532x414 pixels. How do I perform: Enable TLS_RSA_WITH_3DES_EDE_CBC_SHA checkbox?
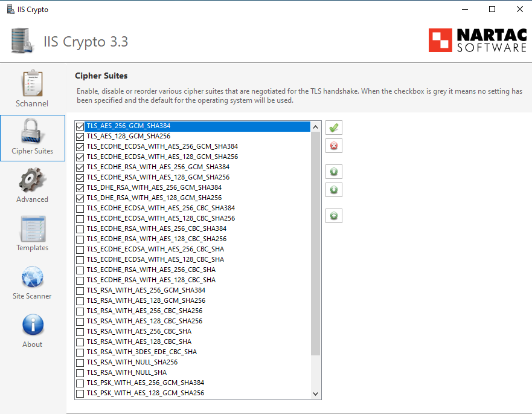tap(80, 352)
